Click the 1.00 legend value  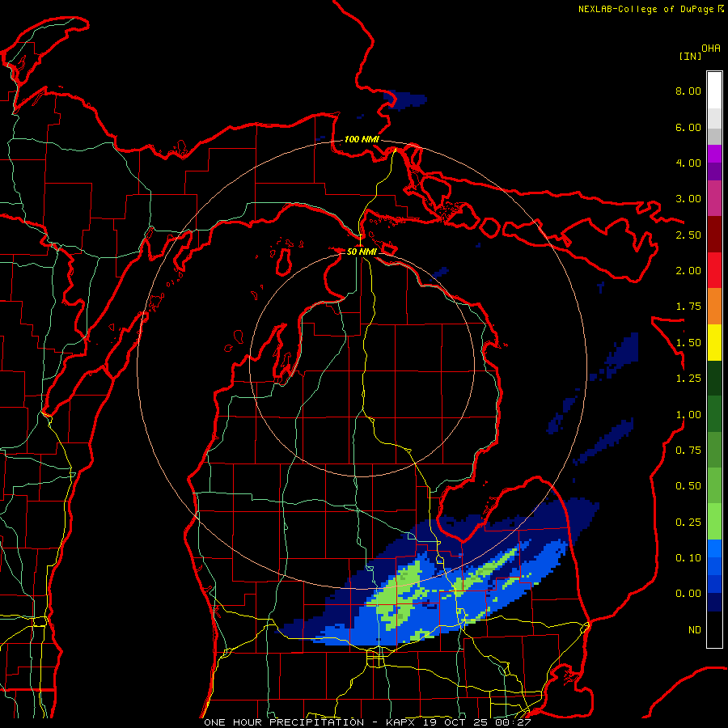click(x=688, y=415)
